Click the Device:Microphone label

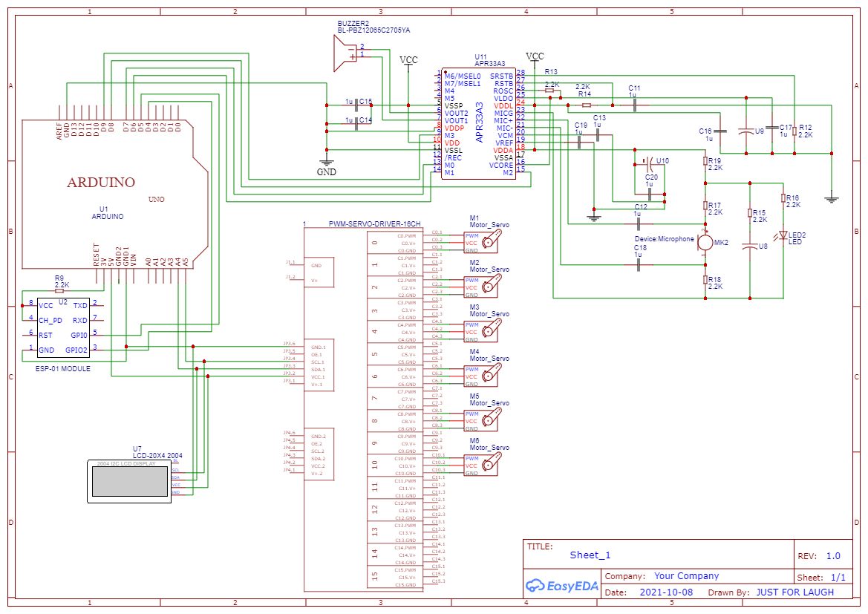(x=665, y=239)
